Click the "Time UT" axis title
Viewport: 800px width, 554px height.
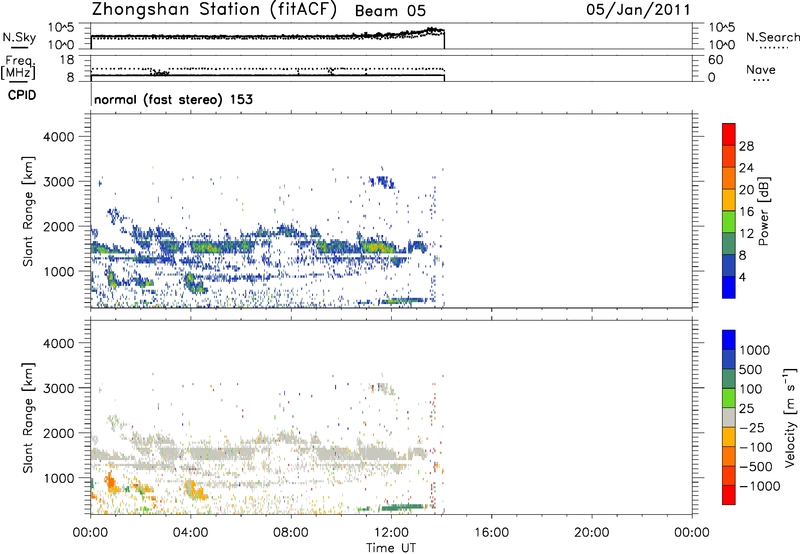pyautogui.click(x=391, y=548)
